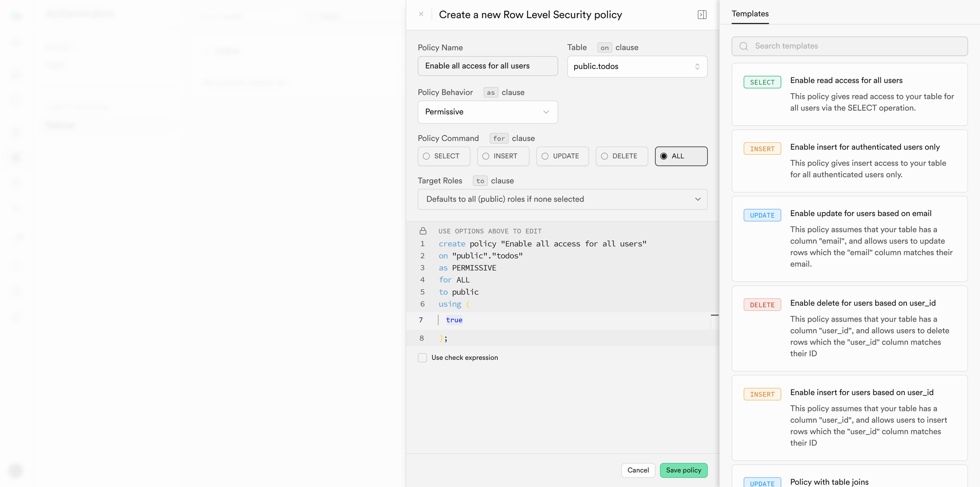Open the Permissive policy behavior dropdown
This screenshot has height=487, width=980.
coord(487,112)
